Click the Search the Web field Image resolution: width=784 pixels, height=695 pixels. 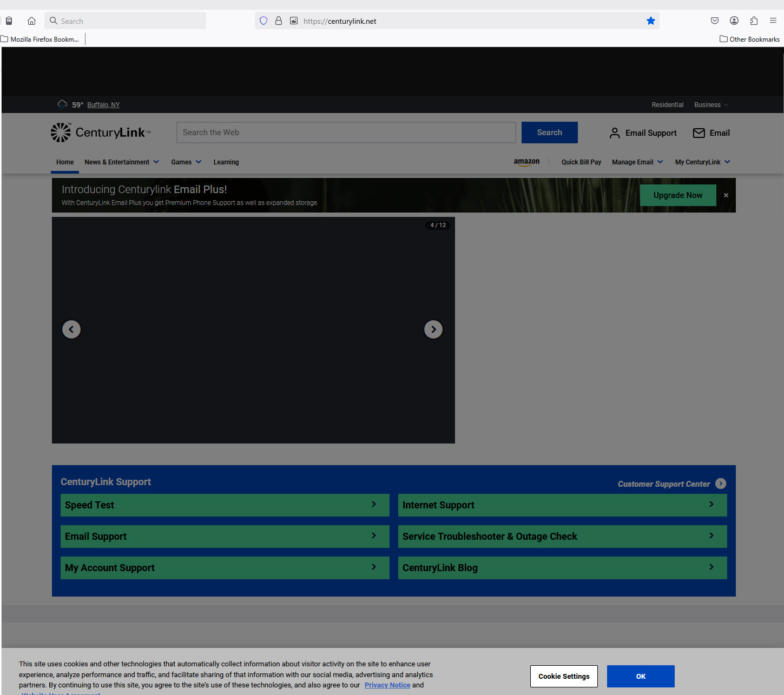346,133
